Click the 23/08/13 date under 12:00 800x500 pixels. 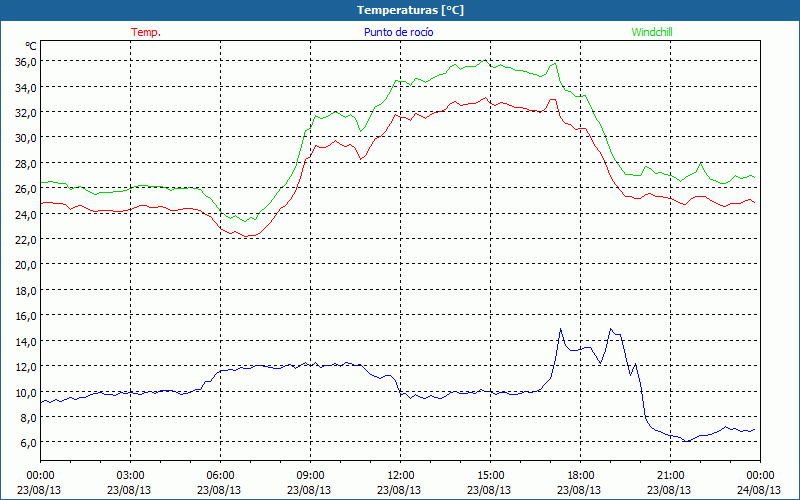(x=399, y=490)
